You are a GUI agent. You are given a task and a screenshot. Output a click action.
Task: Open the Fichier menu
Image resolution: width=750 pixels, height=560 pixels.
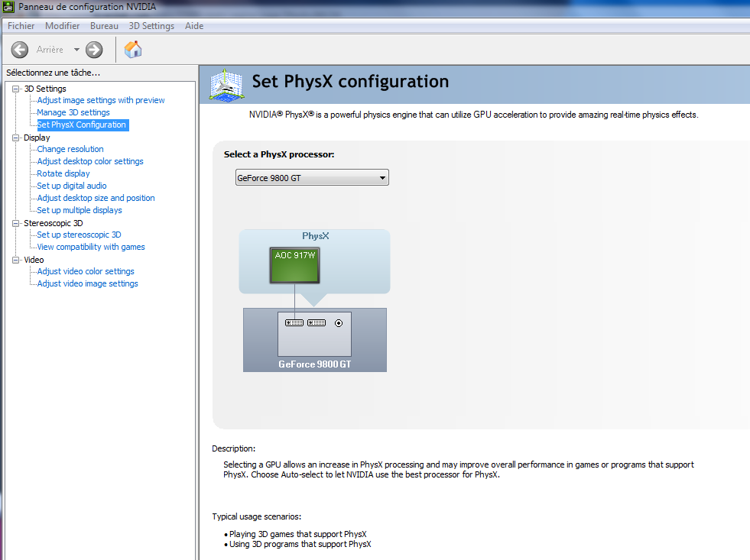click(21, 26)
